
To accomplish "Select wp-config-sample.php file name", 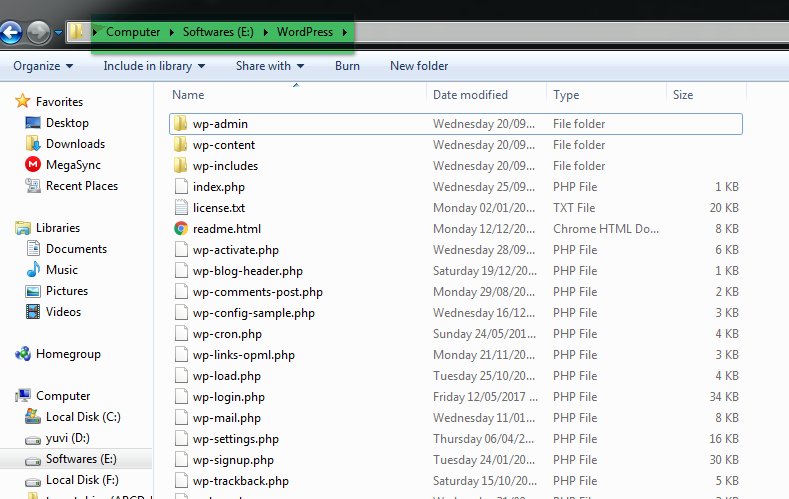I will point(254,313).
